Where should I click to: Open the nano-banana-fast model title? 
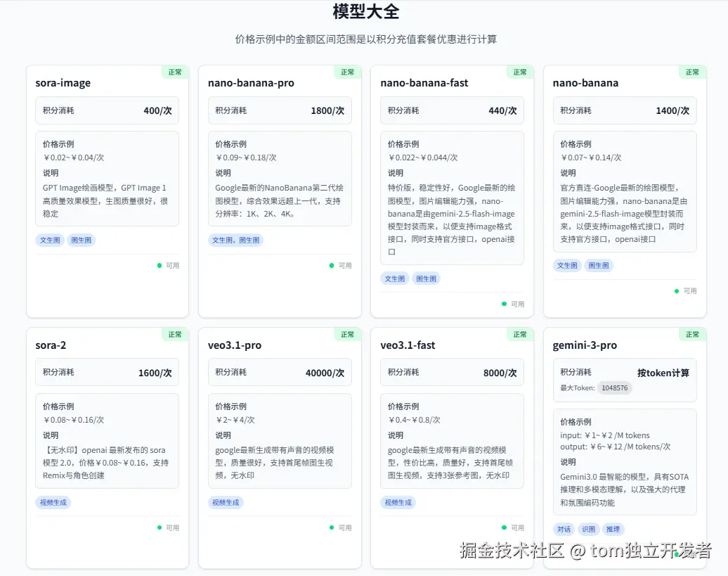(424, 83)
